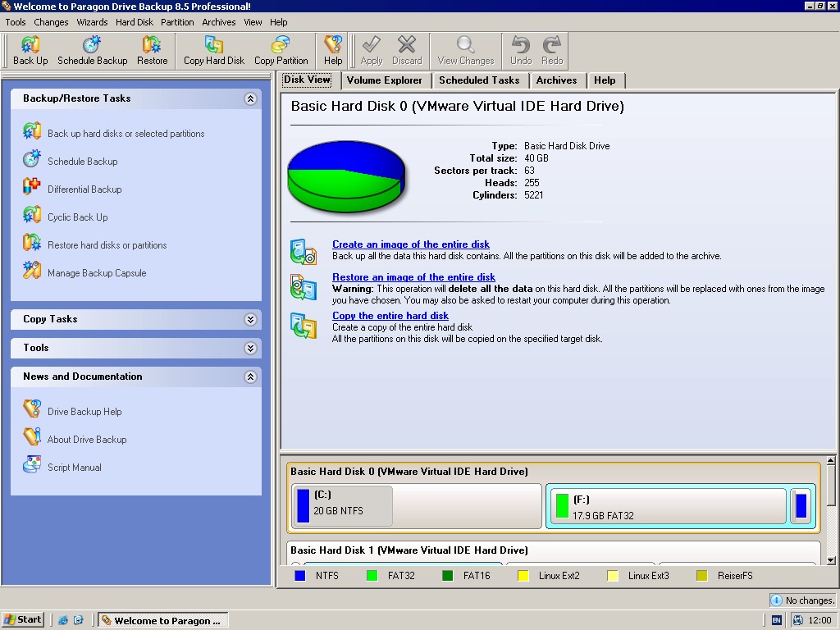840x630 pixels.
Task: Open the Wizards menu
Action: click(92, 22)
